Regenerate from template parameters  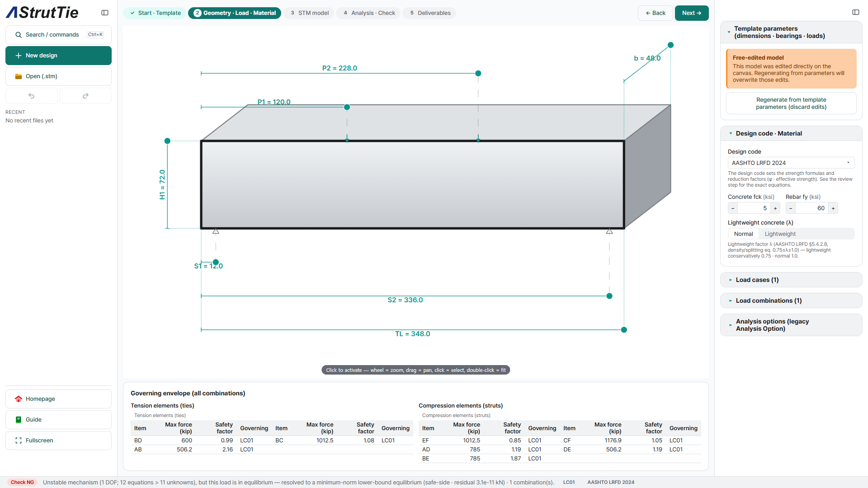pos(791,103)
